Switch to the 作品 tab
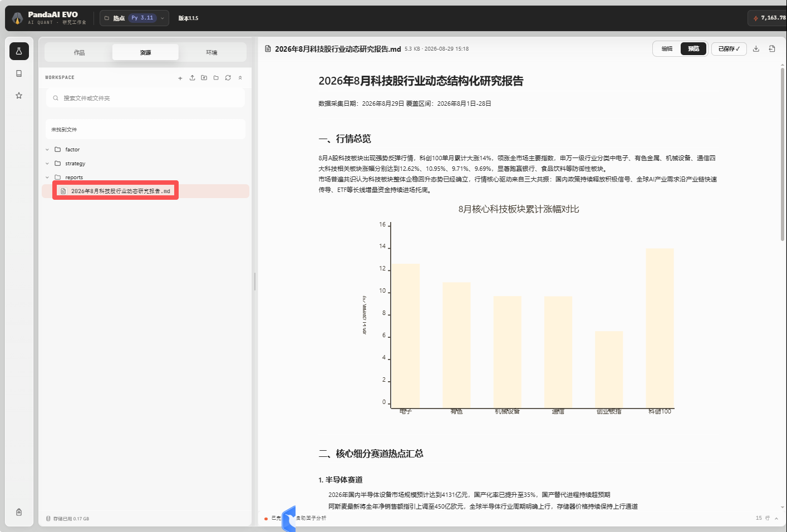 pyautogui.click(x=79, y=52)
